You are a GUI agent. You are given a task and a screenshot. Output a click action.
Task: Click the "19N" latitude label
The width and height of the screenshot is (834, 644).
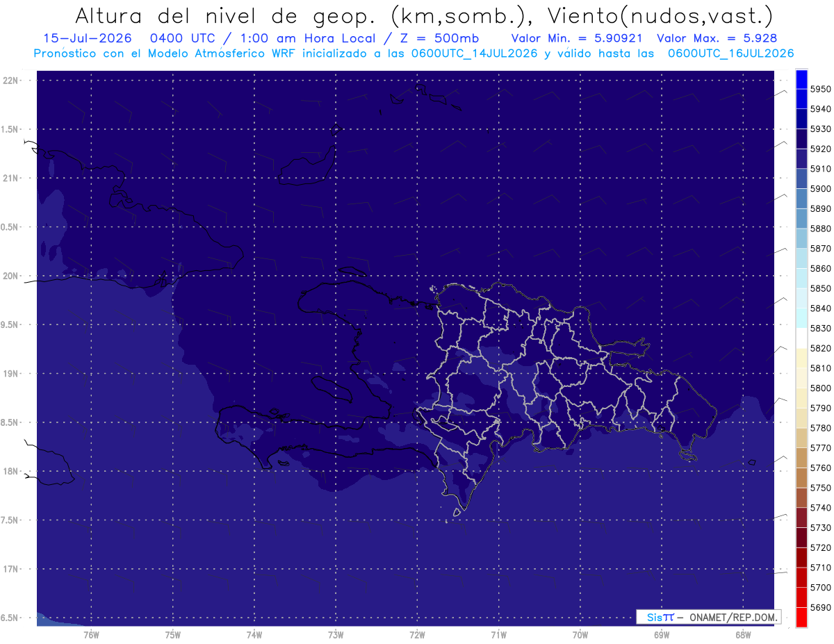(x=10, y=374)
